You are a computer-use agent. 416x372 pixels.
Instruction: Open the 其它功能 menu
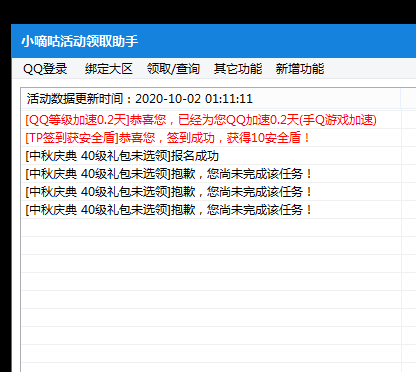coord(238,69)
